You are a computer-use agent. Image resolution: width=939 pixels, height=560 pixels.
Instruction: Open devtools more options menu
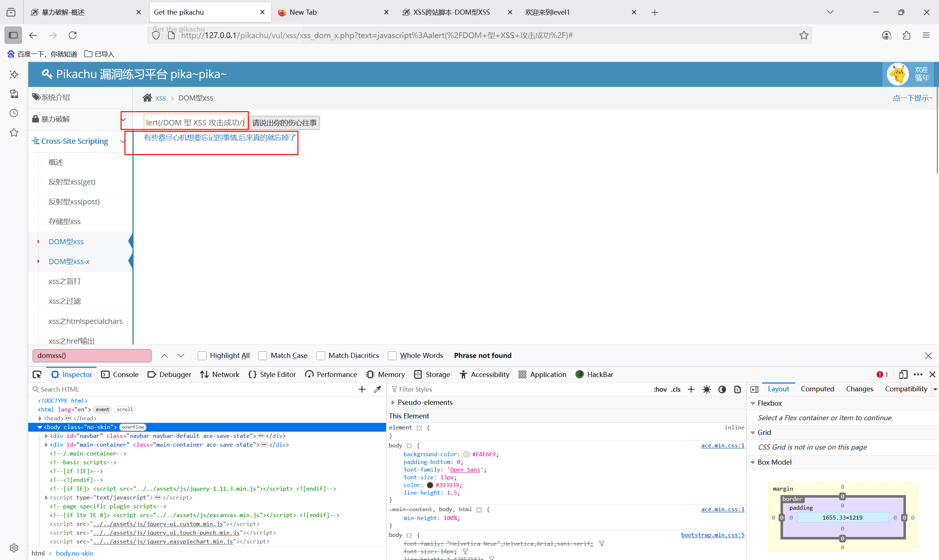[918, 374]
